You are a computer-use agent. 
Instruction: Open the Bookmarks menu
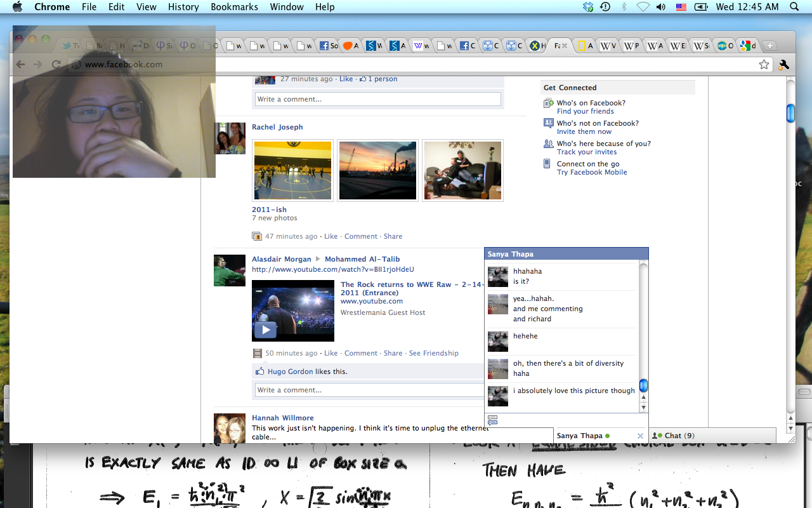click(234, 7)
